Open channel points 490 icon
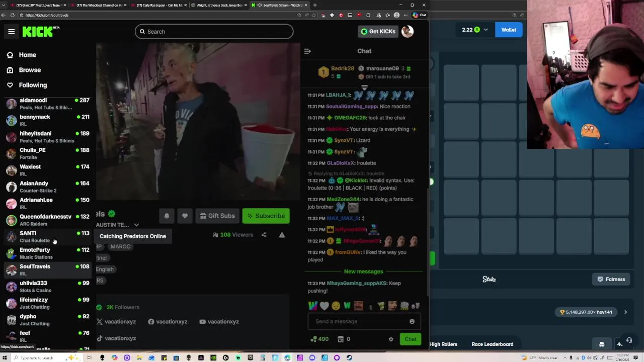644x362 pixels. (319, 339)
